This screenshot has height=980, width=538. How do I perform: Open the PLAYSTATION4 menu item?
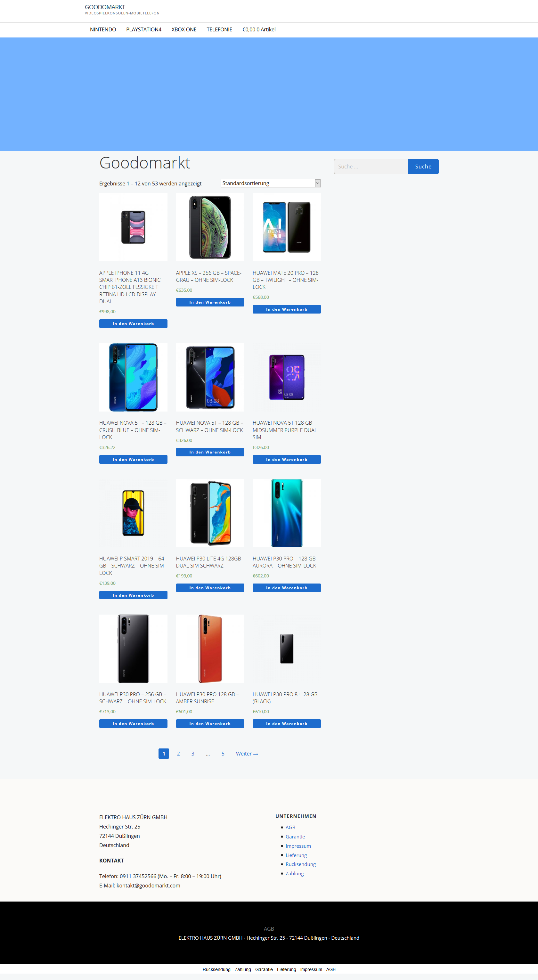(143, 29)
